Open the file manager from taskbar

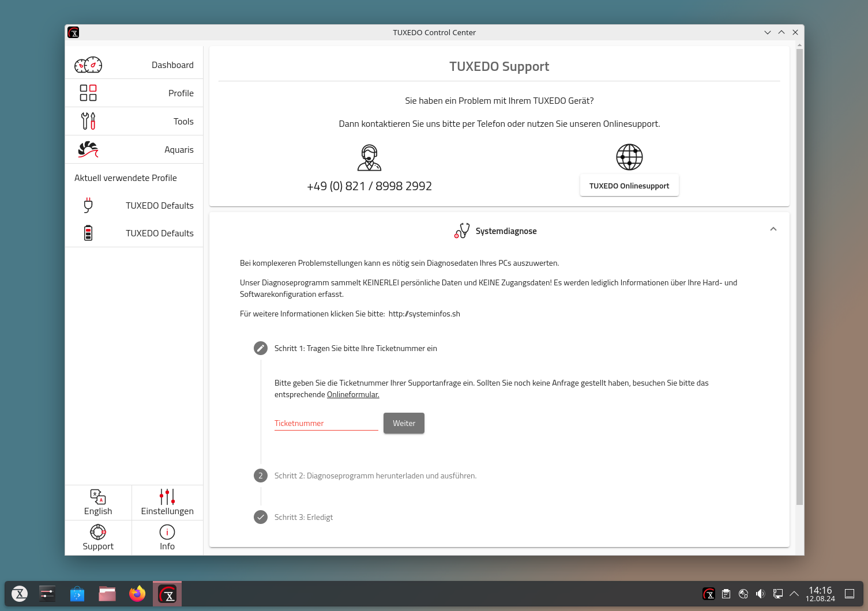pos(107,594)
